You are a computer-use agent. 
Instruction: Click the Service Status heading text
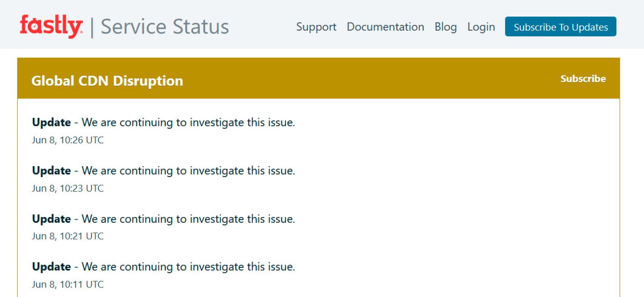click(165, 27)
